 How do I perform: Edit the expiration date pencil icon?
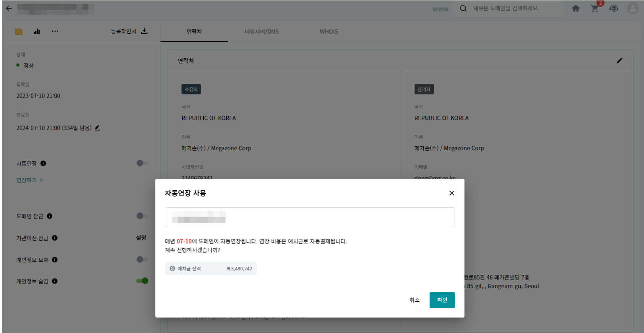click(x=97, y=128)
